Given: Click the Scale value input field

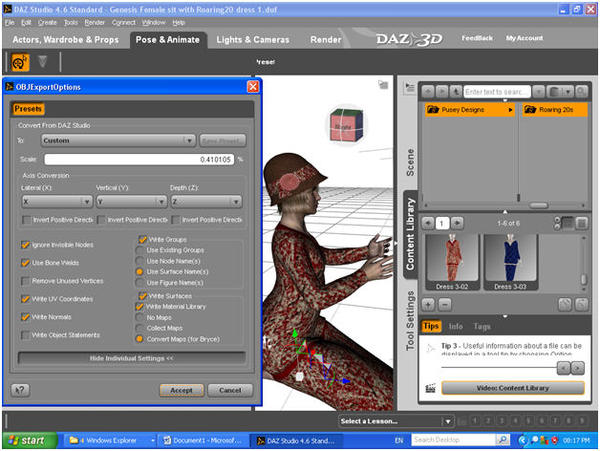Looking at the screenshot, I should (139, 160).
